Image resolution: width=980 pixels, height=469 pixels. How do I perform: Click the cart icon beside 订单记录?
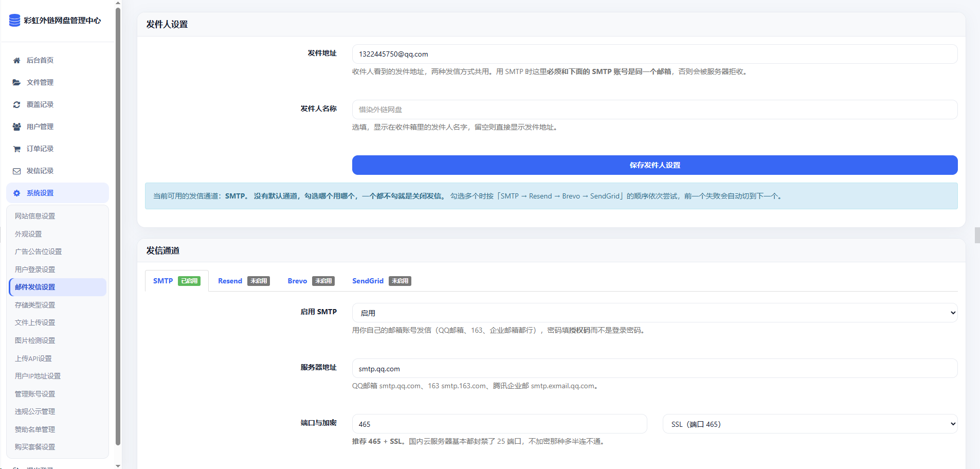point(16,149)
